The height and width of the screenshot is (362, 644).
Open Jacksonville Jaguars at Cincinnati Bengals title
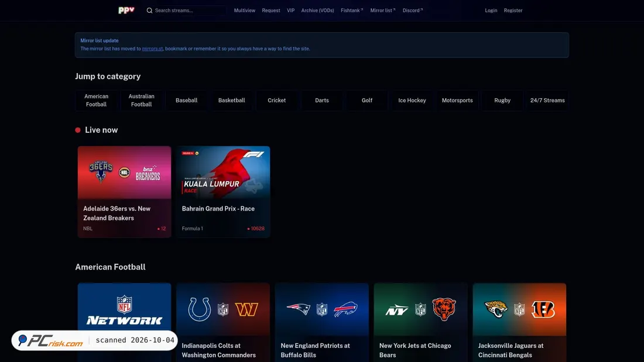pos(511,350)
